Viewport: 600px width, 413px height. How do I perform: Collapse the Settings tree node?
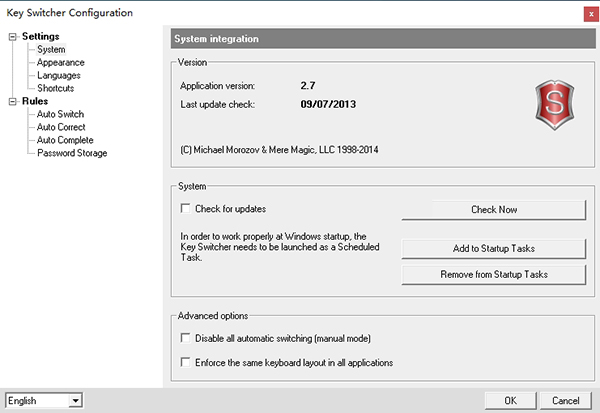pos(13,37)
